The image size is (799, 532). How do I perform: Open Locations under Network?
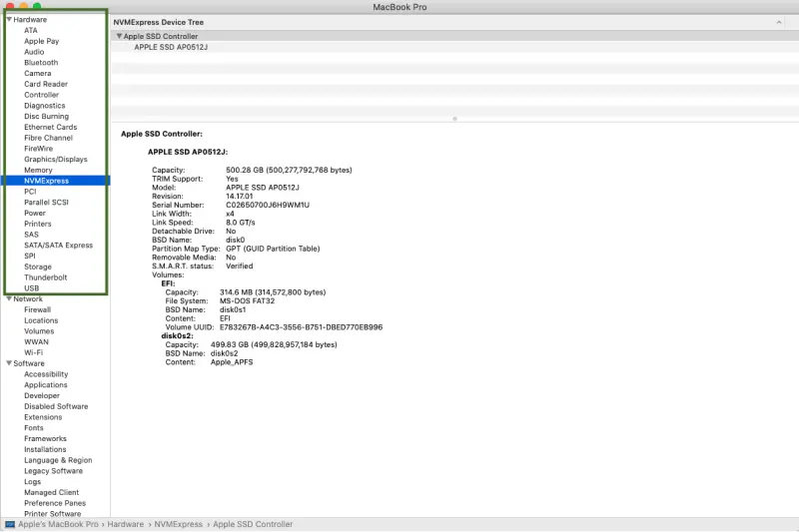[41, 320]
